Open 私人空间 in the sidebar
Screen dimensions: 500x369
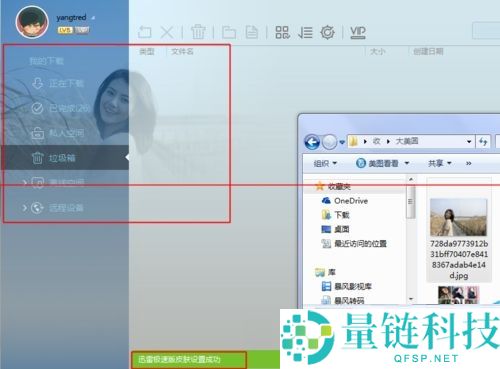click(x=65, y=133)
